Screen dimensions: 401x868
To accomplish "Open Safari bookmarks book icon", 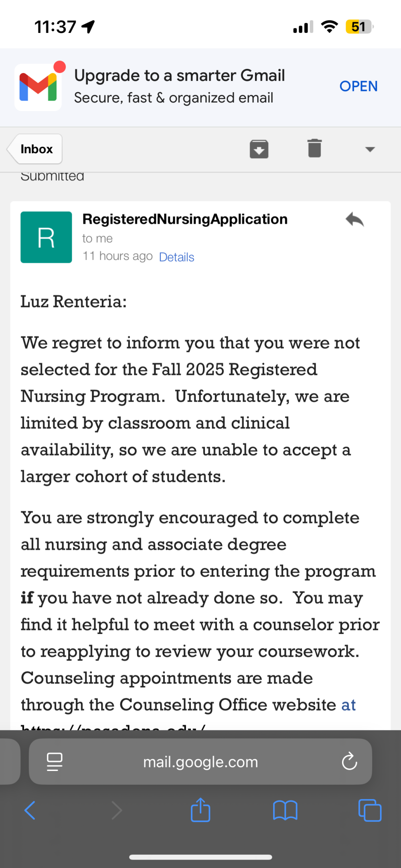I will coord(285,810).
